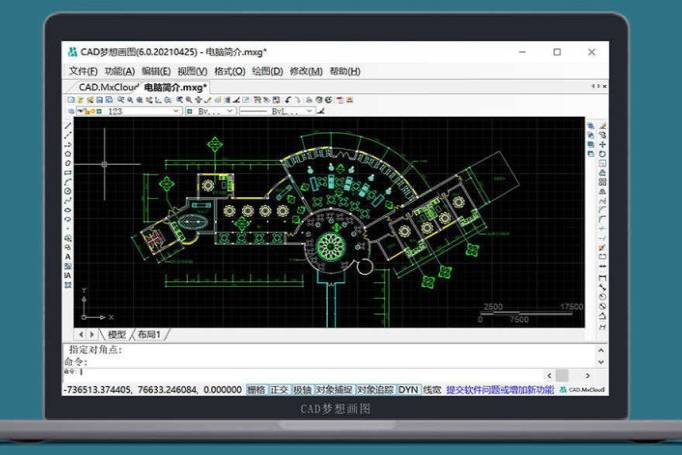
Task: Click the new file icon in the toolbar
Action: click(x=71, y=100)
